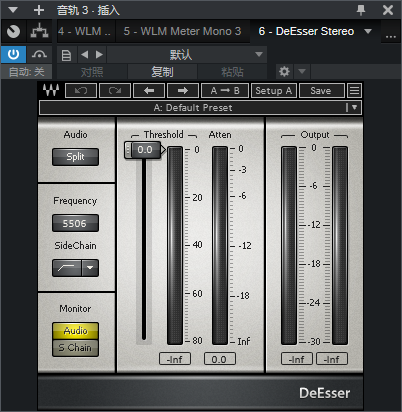Screen dimensions: 402x412
Task: Reset left Output -Inf peak readout
Action: [297, 359]
